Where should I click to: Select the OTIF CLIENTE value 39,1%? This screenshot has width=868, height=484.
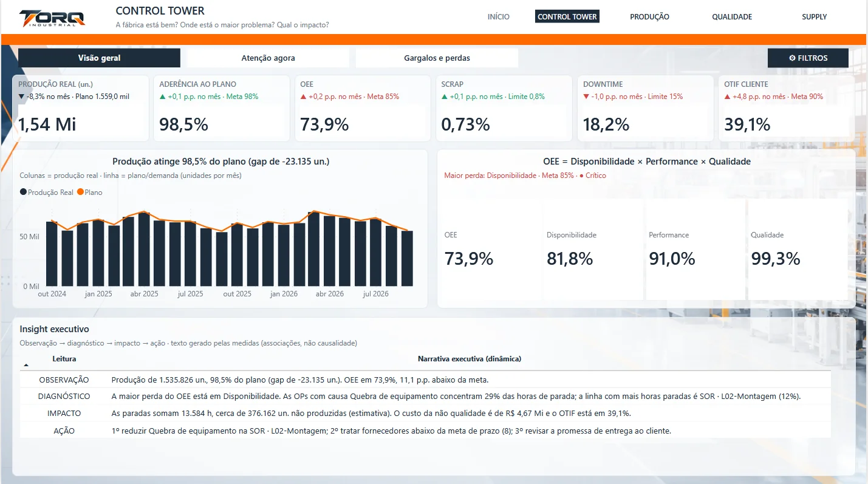pos(747,124)
